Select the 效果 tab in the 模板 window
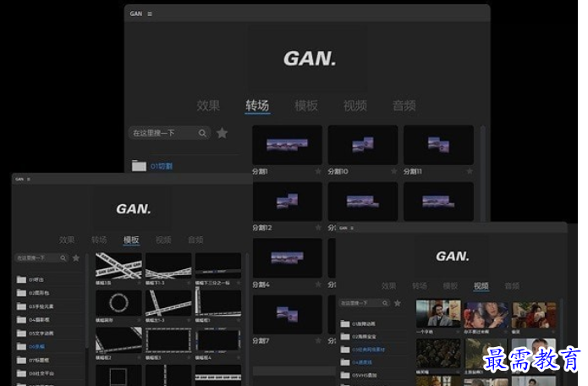 (67, 240)
